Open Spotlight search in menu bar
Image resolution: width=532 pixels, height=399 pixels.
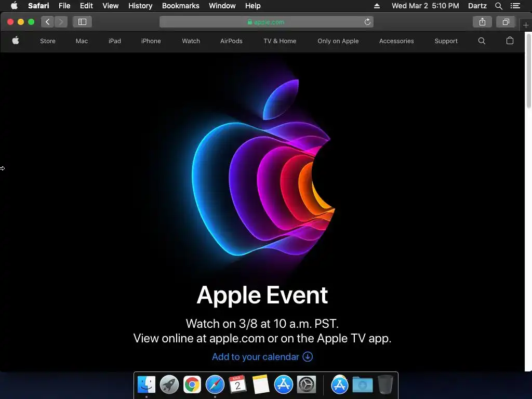pyautogui.click(x=498, y=6)
